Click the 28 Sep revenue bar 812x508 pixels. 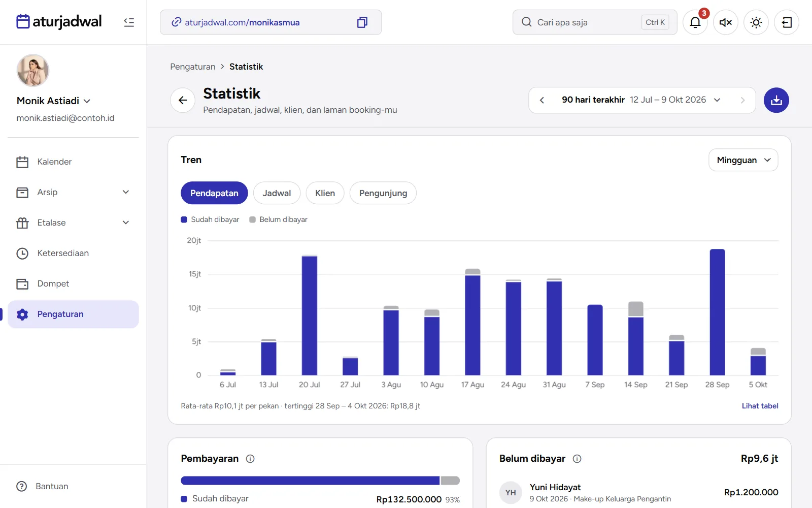(x=717, y=312)
